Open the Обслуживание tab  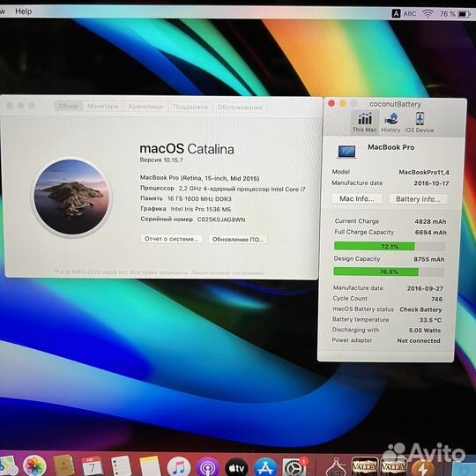[x=240, y=108]
